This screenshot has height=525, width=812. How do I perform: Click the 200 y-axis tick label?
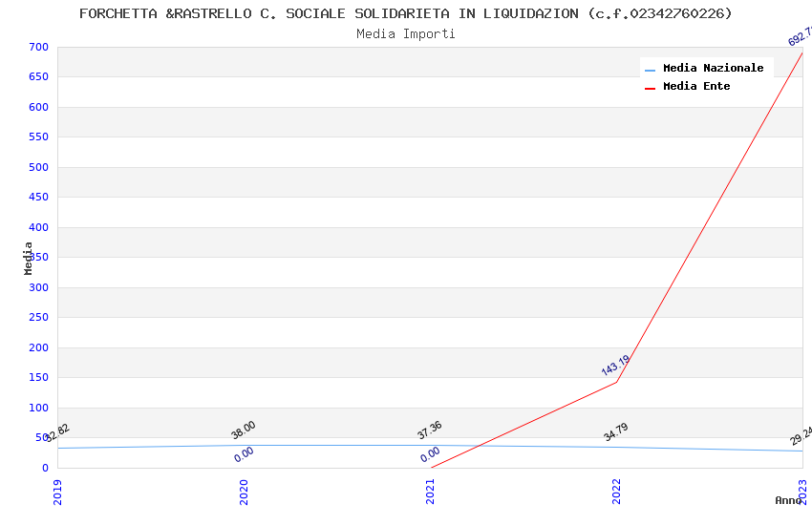coord(39,347)
